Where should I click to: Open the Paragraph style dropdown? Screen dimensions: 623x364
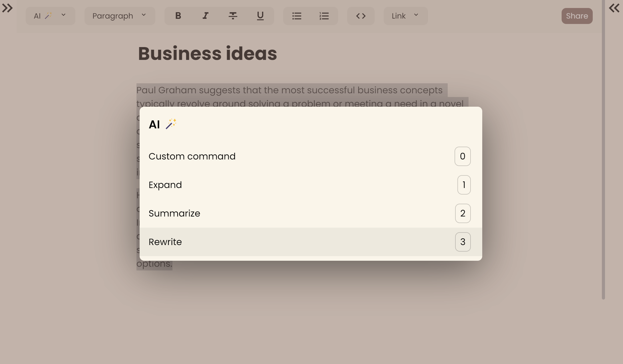tap(120, 16)
